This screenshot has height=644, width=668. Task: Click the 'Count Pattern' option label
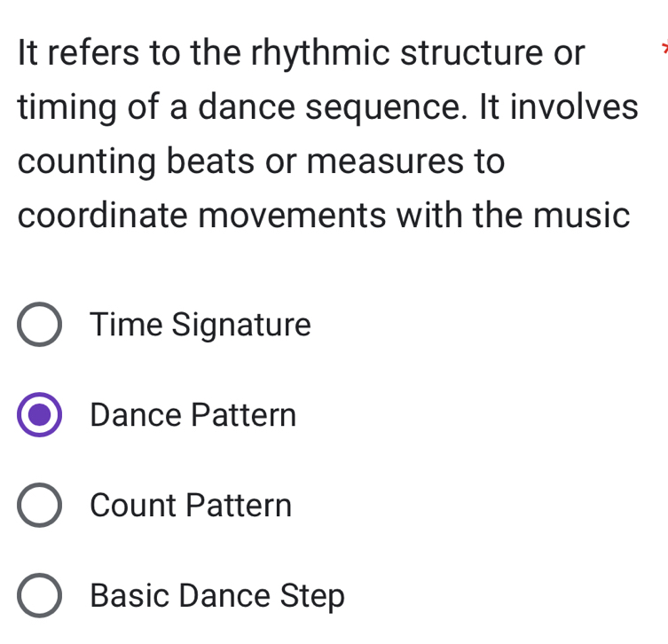[191, 506]
